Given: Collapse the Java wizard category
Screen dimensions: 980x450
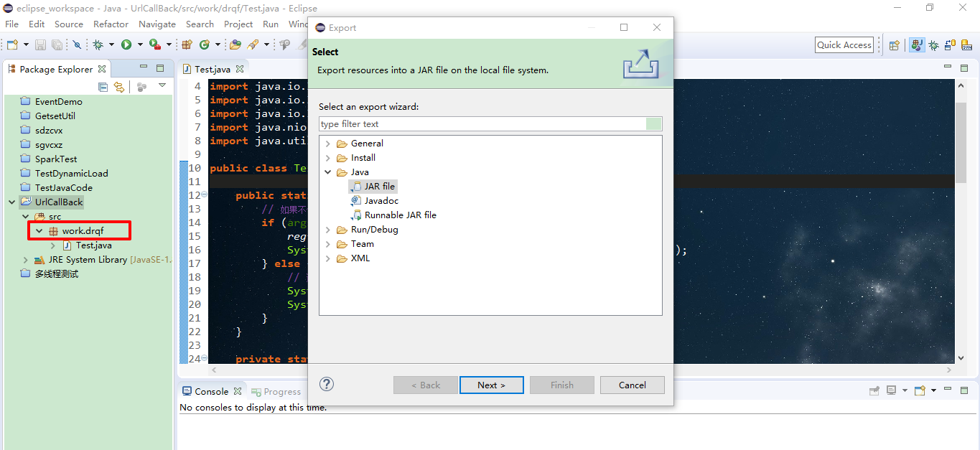Looking at the screenshot, I should pos(328,172).
